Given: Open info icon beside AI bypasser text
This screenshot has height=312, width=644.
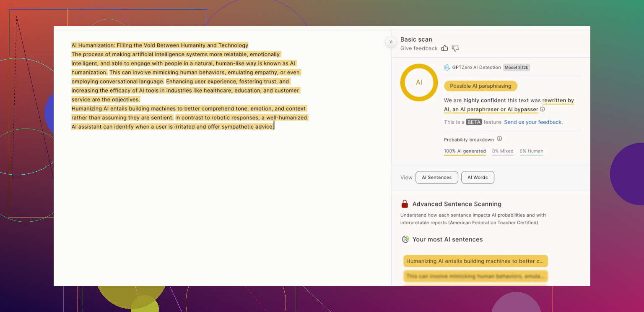Looking at the screenshot, I should point(543,109).
